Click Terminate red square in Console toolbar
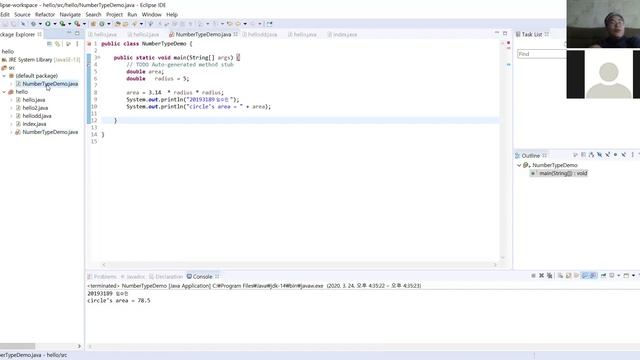Screen dimensions: 640x360 click(x=533, y=276)
